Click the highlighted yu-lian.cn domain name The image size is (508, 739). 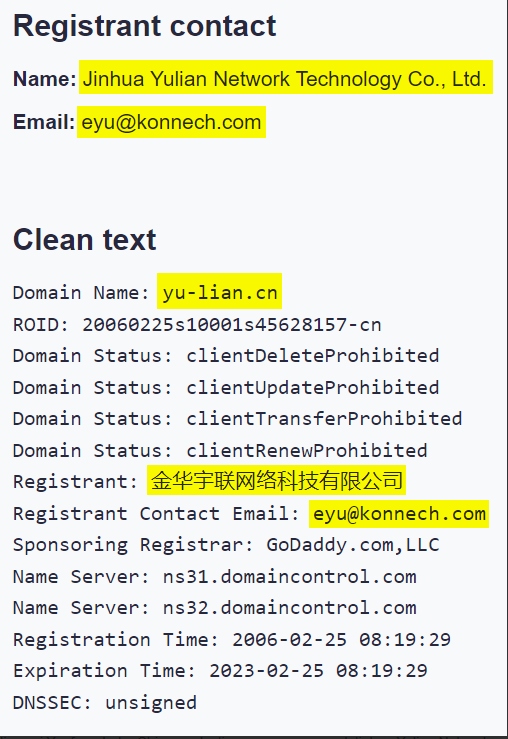(219, 291)
